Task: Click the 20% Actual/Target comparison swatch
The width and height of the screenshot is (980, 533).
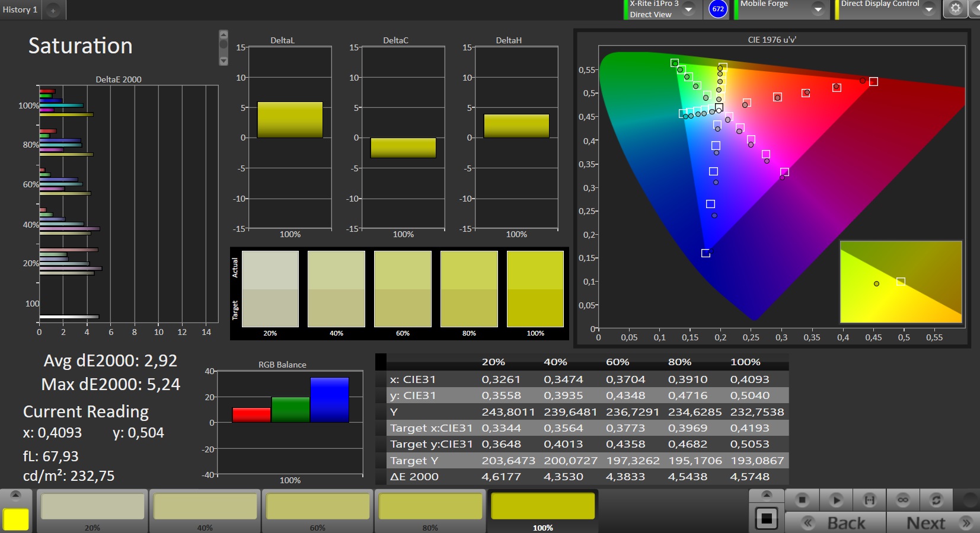Action: [x=270, y=289]
